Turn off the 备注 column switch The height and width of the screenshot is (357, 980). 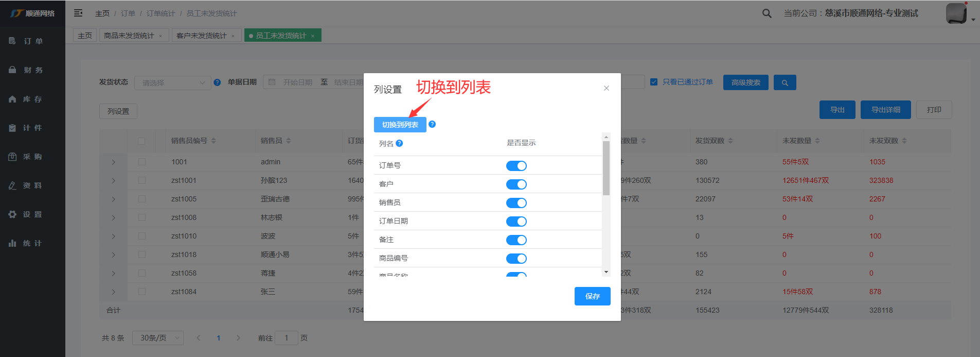click(516, 240)
